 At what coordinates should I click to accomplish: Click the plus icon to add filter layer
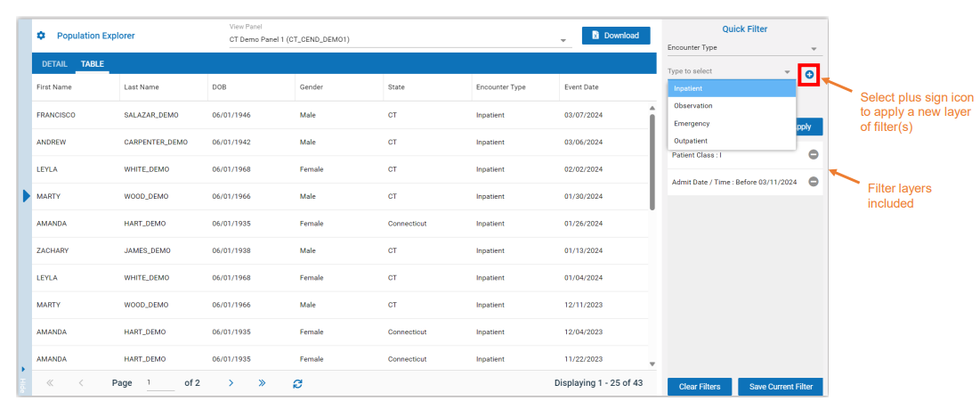pos(809,75)
